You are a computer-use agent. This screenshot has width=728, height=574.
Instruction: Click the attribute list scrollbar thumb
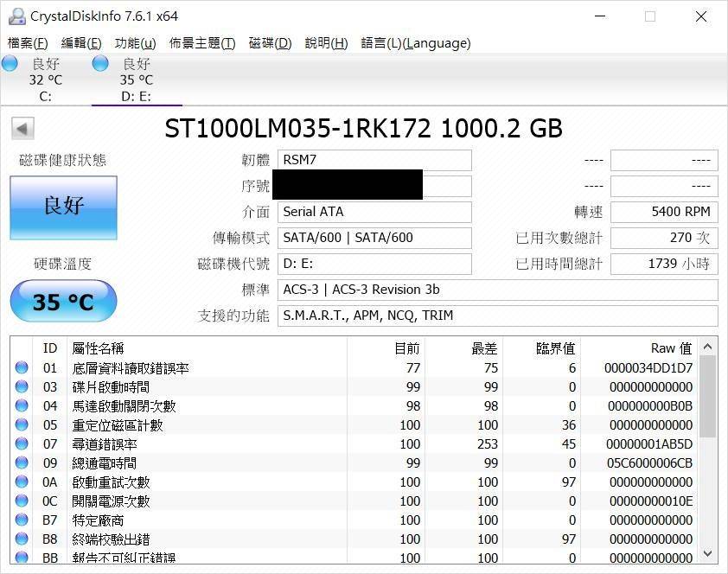[x=707, y=396]
